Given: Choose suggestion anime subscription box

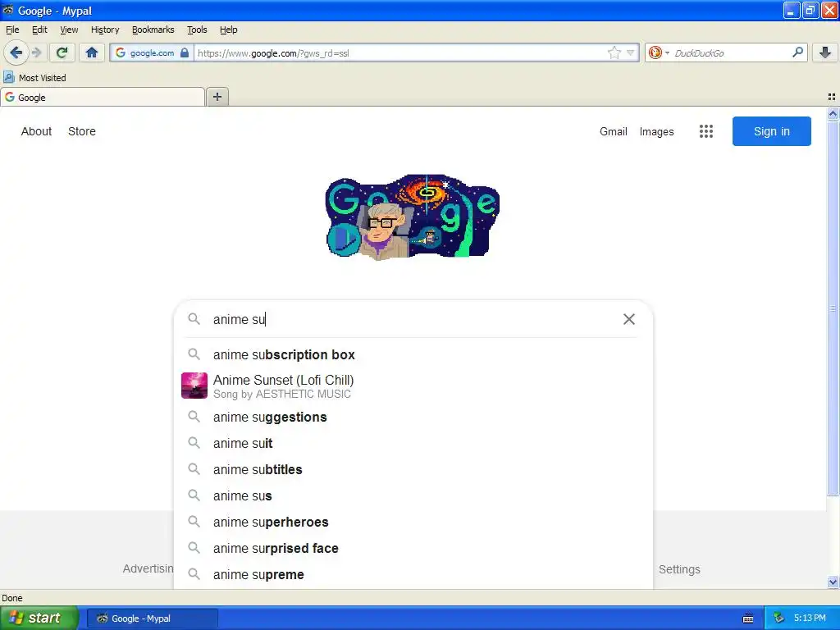Looking at the screenshot, I should [413, 354].
